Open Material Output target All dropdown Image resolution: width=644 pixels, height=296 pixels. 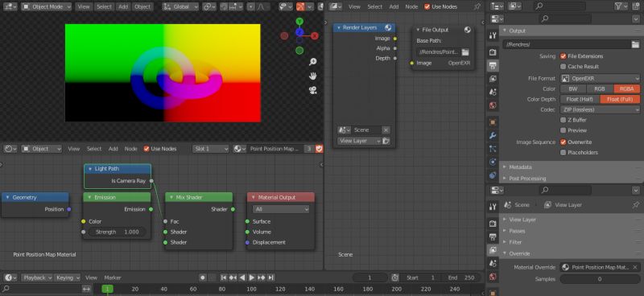click(281, 209)
